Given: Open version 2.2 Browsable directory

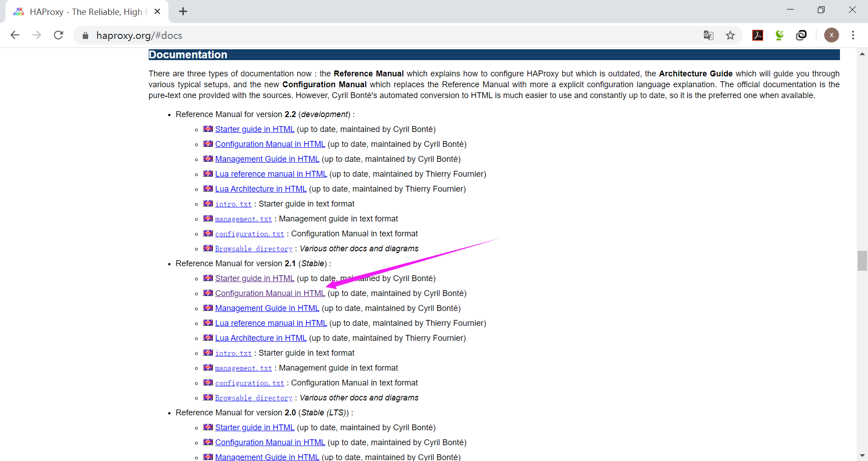Looking at the screenshot, I should click(x=254, y=249).
